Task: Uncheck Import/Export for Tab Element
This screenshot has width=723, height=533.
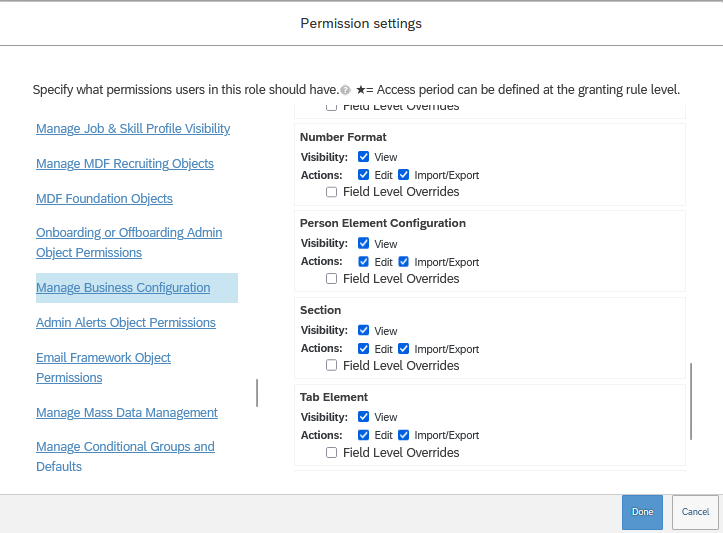Action: 403,435
